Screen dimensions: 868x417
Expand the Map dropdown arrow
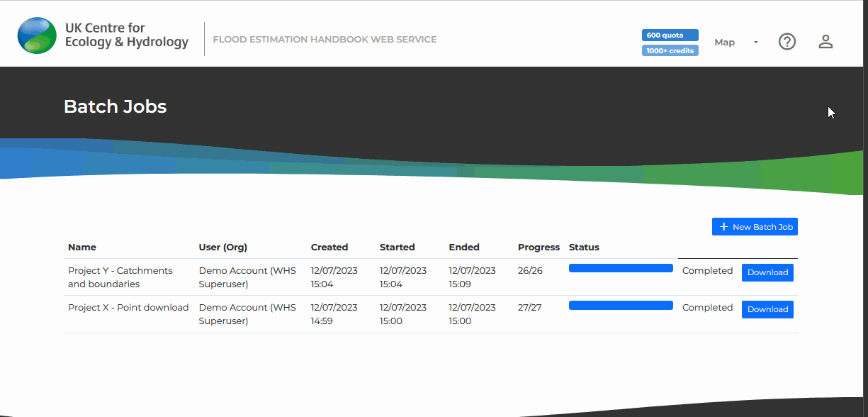click(755, 43)
